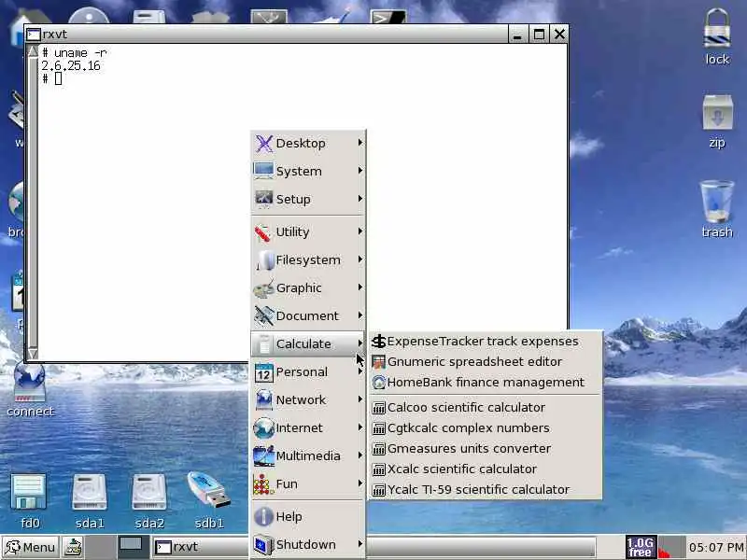The height and width of the screenshot is (560, 747).
Task: Launch Gnumeric spreadsheet editor
Action: [485, 362]
